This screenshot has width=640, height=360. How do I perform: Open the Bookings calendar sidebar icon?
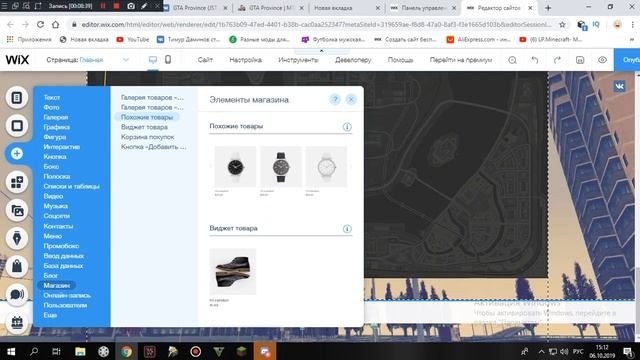(x=17, y=322)
